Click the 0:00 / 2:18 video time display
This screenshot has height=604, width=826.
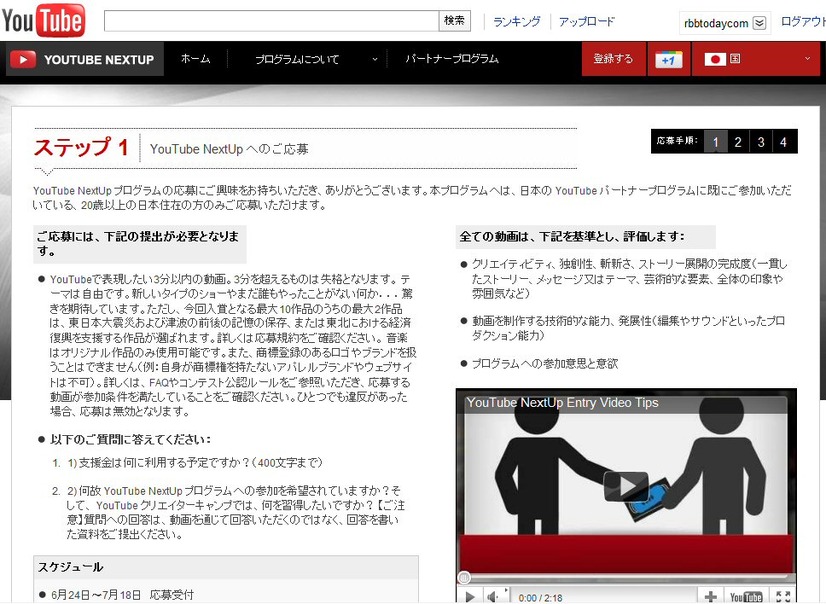(540, 598)
